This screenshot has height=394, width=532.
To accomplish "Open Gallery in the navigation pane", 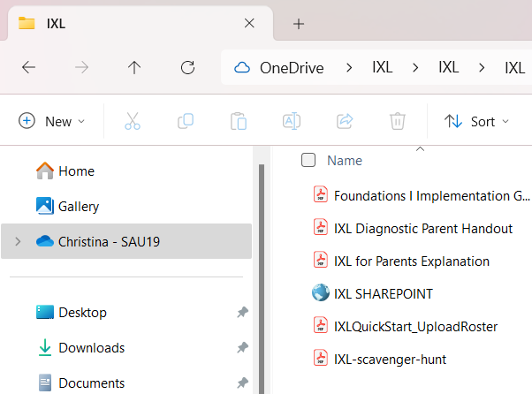I will [x=79, y=207].
